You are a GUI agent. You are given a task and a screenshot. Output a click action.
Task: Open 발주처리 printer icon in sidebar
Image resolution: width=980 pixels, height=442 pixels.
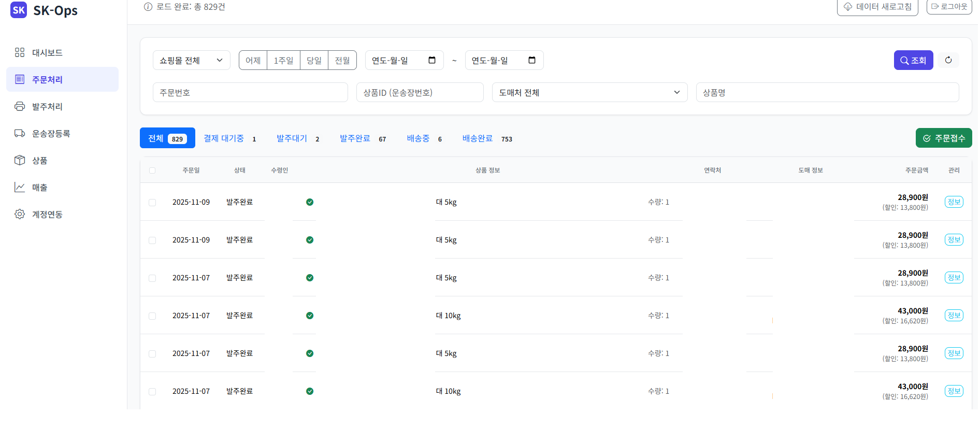pos(20,106)
